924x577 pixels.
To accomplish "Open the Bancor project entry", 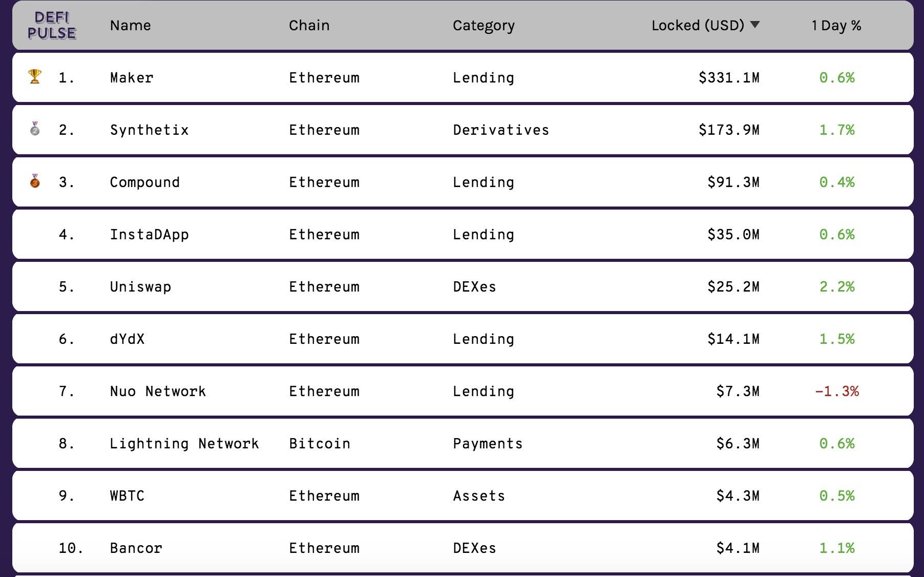I will click(136, 548).
